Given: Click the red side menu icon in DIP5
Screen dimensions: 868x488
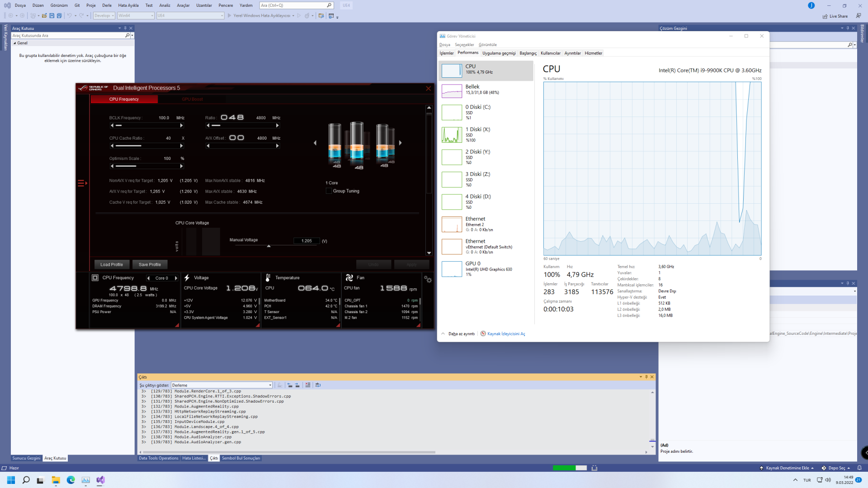Looking at the screenshot, I should (x=82, y=183).
